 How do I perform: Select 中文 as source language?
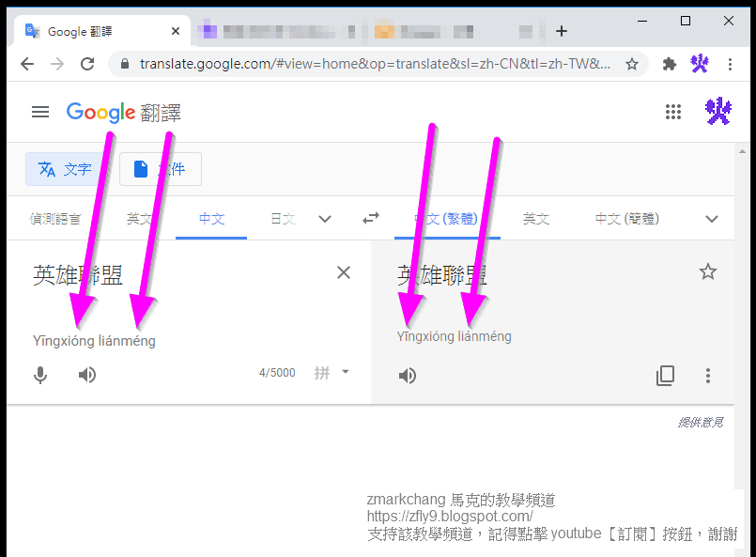coord(211,219)
